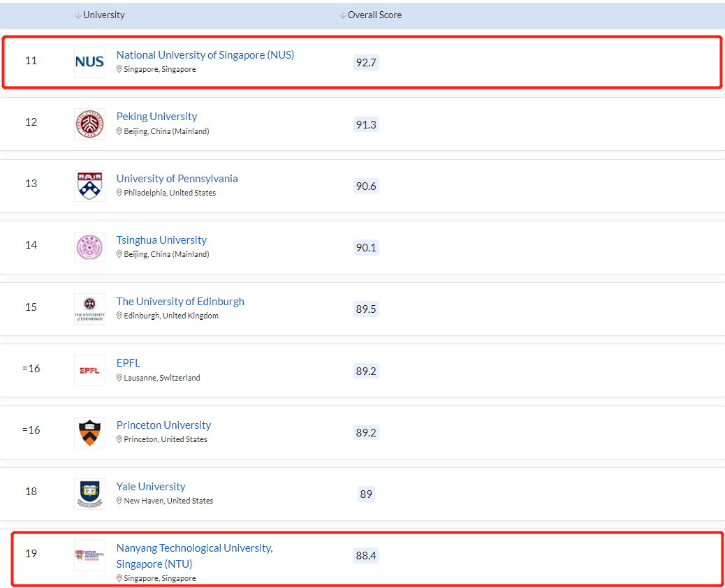Viewport: 725px width, 588px height.
Task: Select the 91.3 score for Peking University
Action: tap(366, 124)
